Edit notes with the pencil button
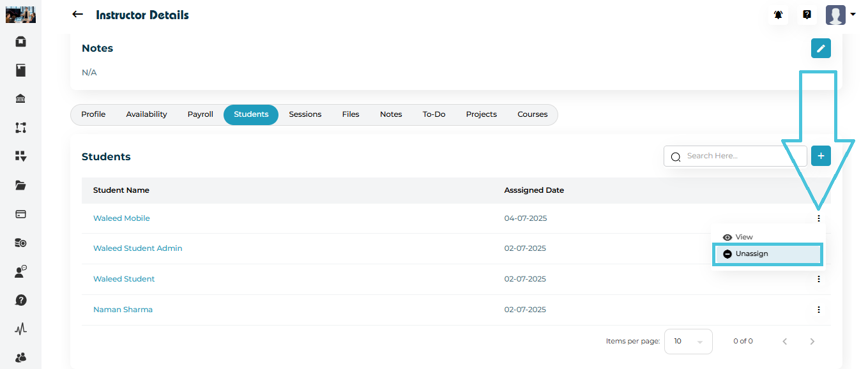Viewport: 868px width, 369px height. [x=821, y=49]
